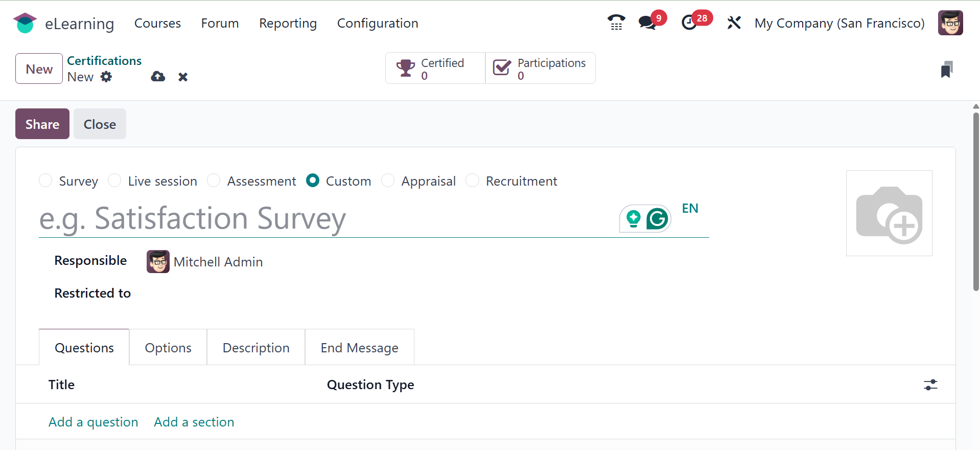Screen dimensions: 980x450
Task: Click the Share button
Action: [x=42, y=124]
